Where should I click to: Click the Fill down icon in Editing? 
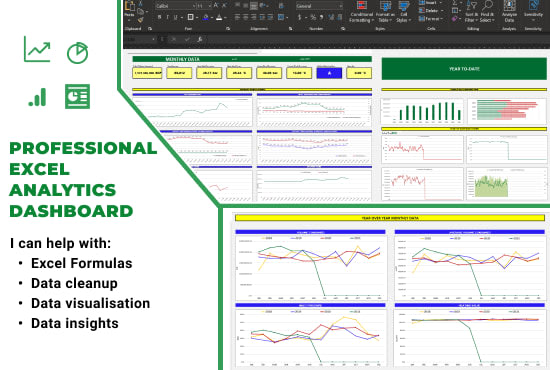coord(455,11)
